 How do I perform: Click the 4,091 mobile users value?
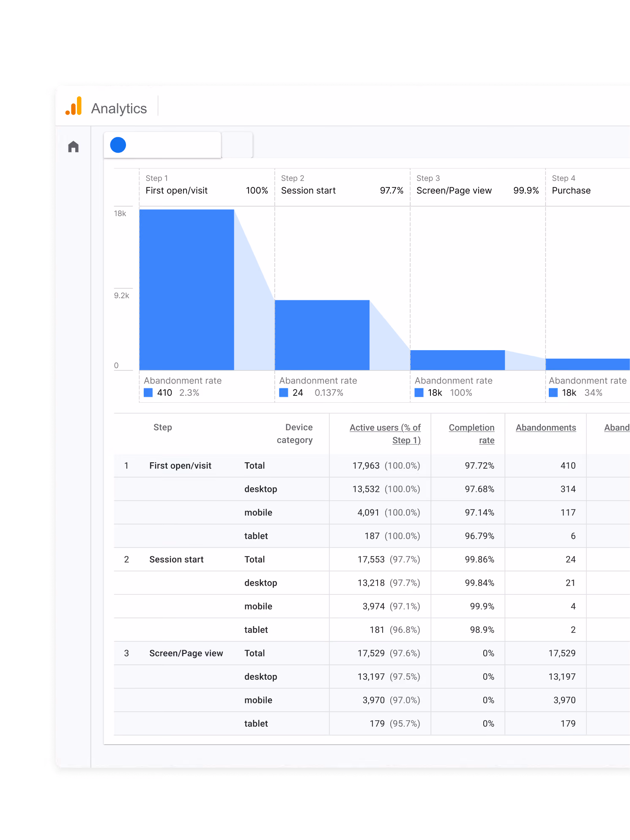pyautogui.click(x=368, y=513)
